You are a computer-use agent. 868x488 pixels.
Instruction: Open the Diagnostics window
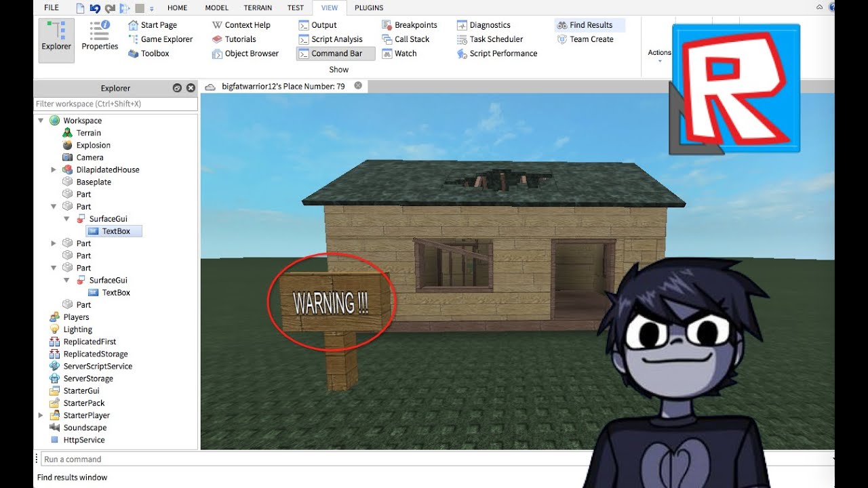(484, 25)
